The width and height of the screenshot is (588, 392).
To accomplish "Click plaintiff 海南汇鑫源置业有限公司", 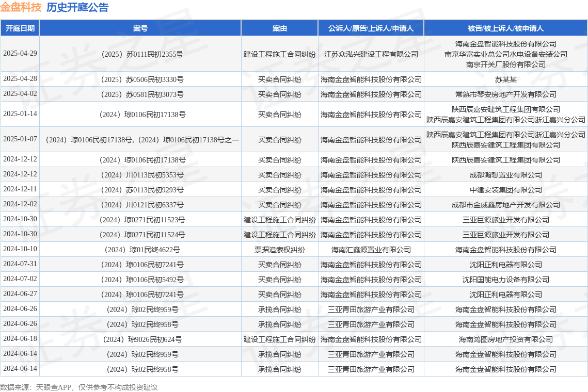I will click(371, 250).
